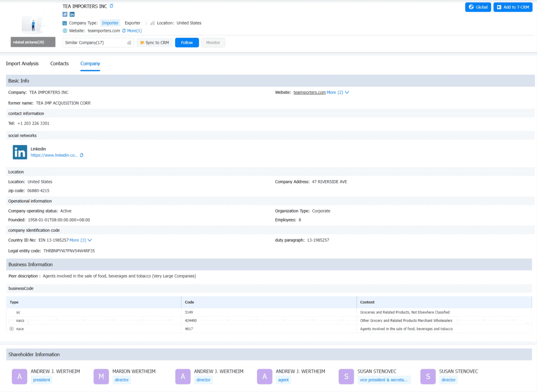
Task: Switch to Import Analysis tab
Action: [x=22, y=63]
